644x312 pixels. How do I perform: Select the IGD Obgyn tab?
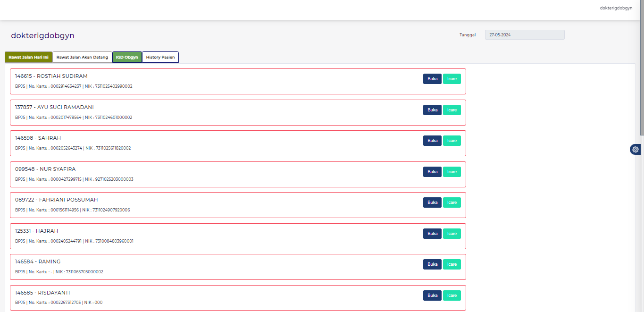coord(127,57)
